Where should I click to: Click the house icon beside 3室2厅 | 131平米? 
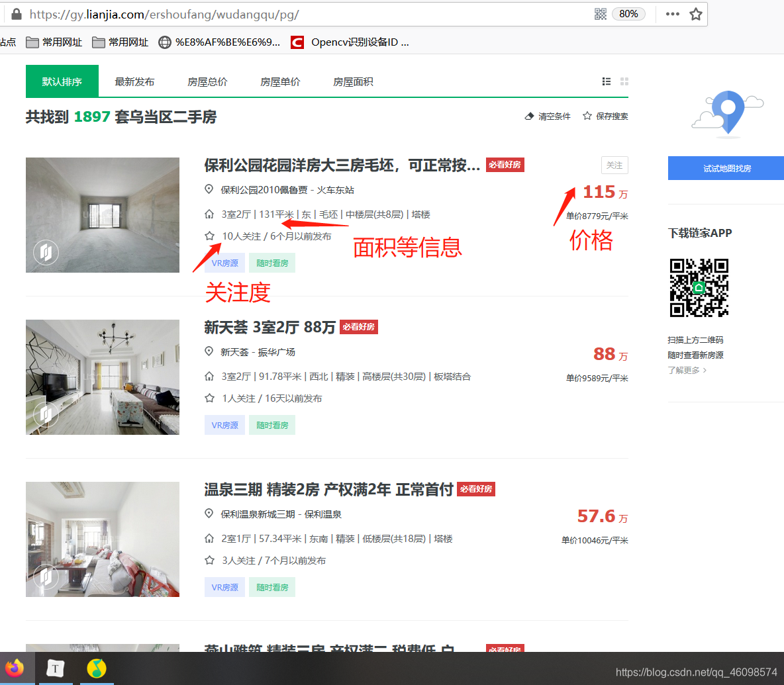point(209,214)
